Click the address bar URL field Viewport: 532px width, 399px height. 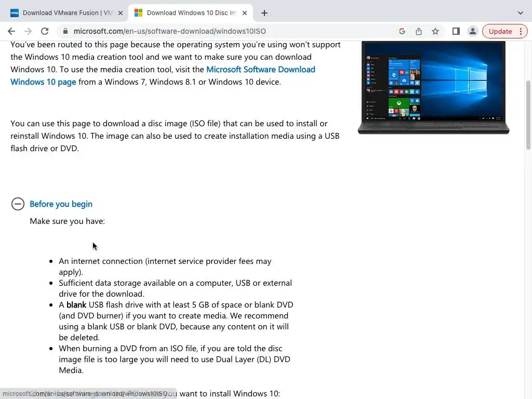point(170,31)
